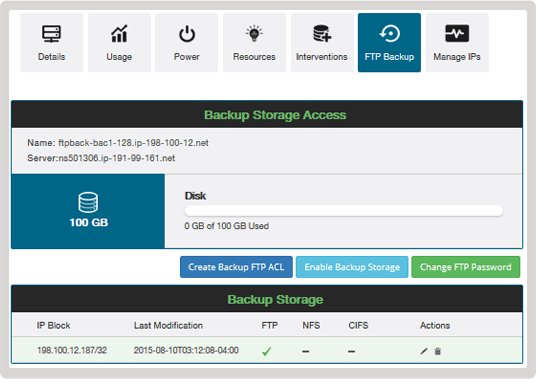Select the 198.100.12.187/32 IP block row

[x=267, y=350]
